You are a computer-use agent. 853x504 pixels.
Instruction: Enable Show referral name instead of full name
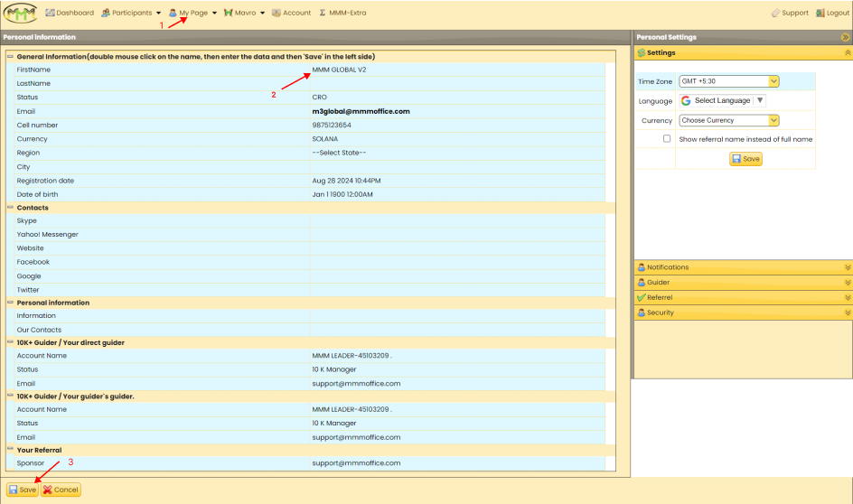(667, 138)
